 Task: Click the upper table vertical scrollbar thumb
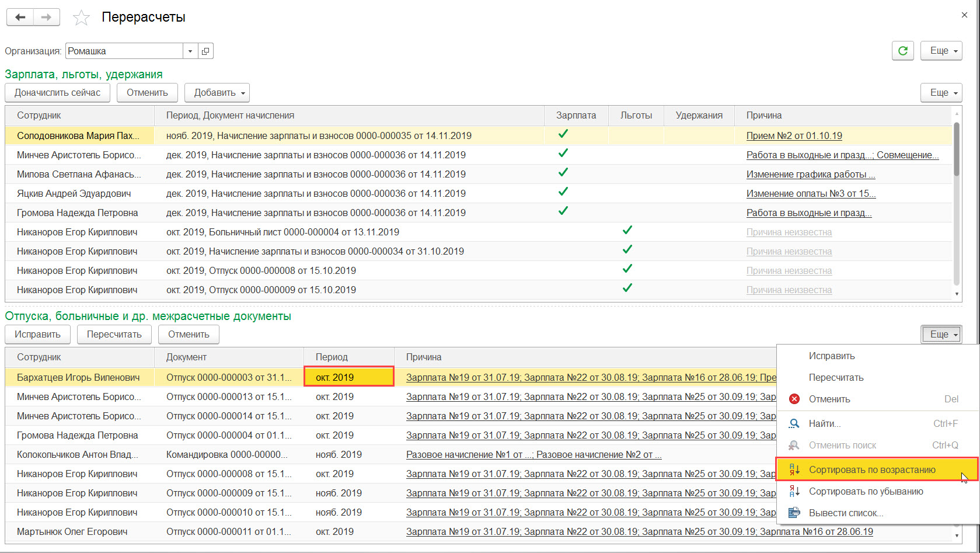click(956, 149)
